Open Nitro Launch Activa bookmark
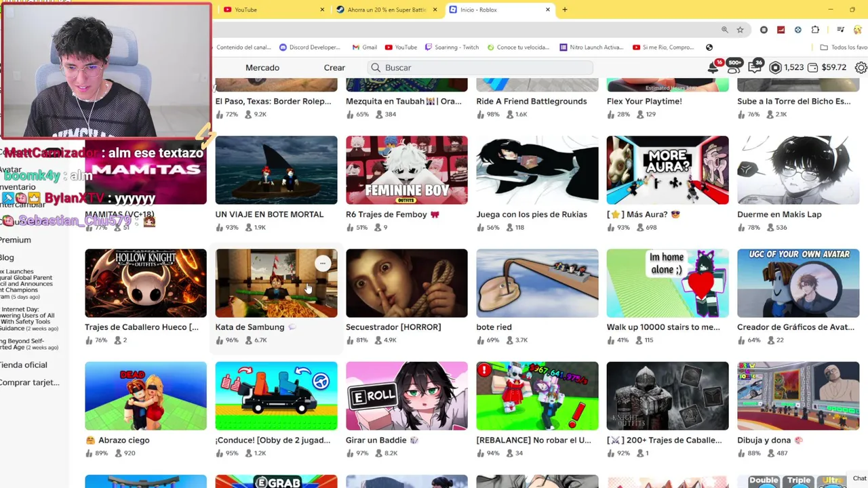Image resolution: width=868 pixels, height=488 pixels. coord(591,47)
